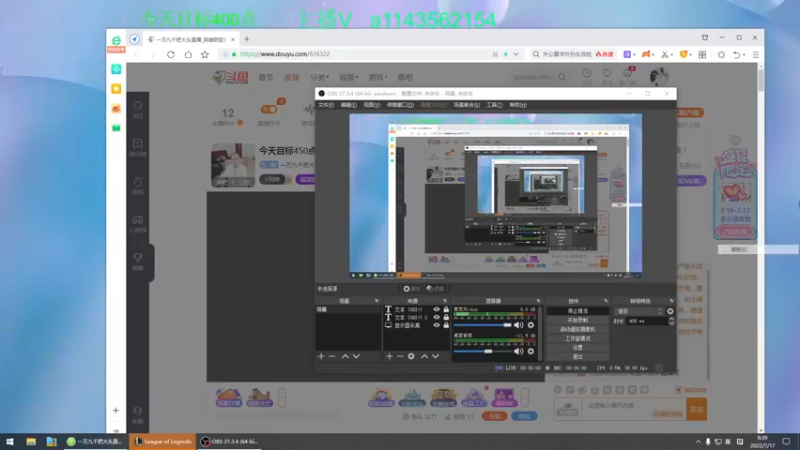Image resolution: width=800 pixels, height=450 pixels.
Task: Toggle the orange switch near stream reminder
Action: point(269,109)
